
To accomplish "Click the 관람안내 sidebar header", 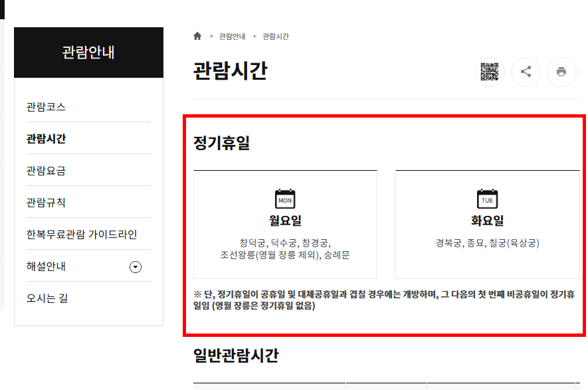I will [88, 53].
